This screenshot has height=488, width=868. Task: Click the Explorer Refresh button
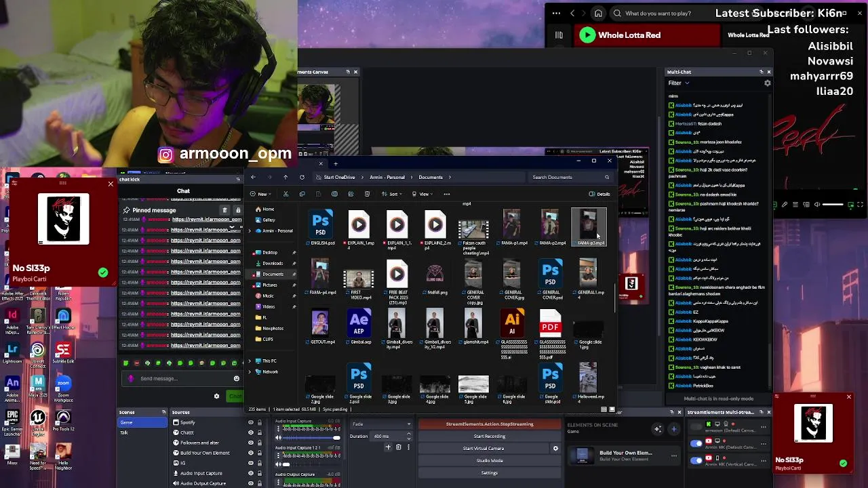(302, 177)
